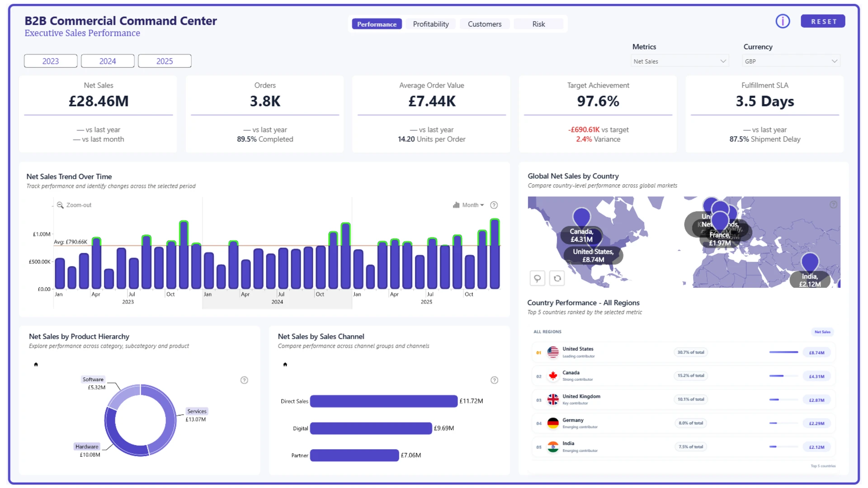Click the Canada map pin
This screenshot has height=488, width=868.
[581, 217]
